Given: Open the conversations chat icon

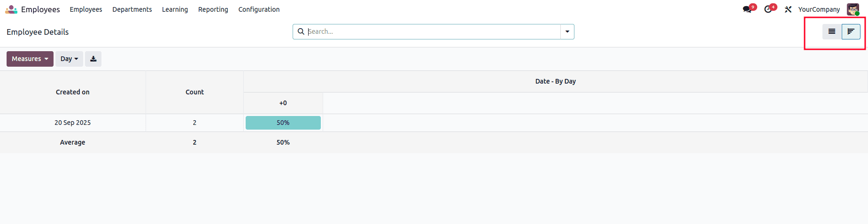Looking at the screenshot, I should pos(747,9).
